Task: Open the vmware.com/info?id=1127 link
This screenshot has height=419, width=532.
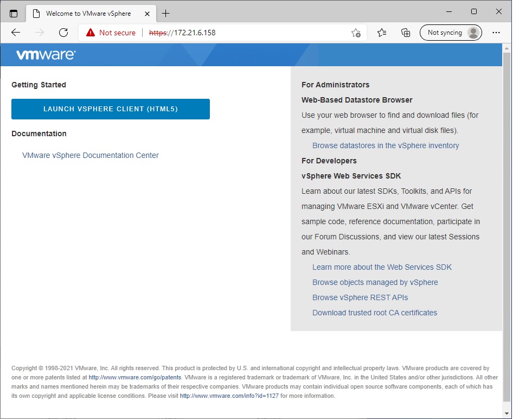Action: click(x=229, y=396)
